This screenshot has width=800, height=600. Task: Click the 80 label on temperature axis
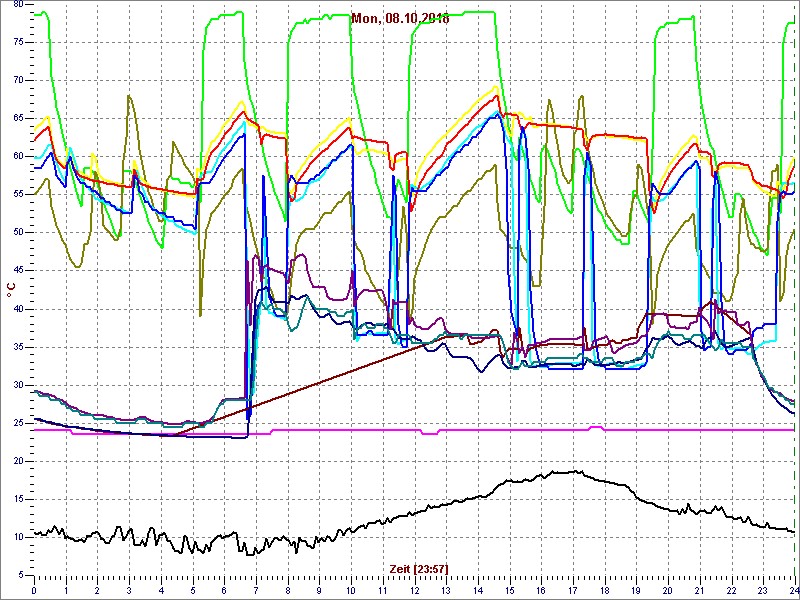click(18, 4)
